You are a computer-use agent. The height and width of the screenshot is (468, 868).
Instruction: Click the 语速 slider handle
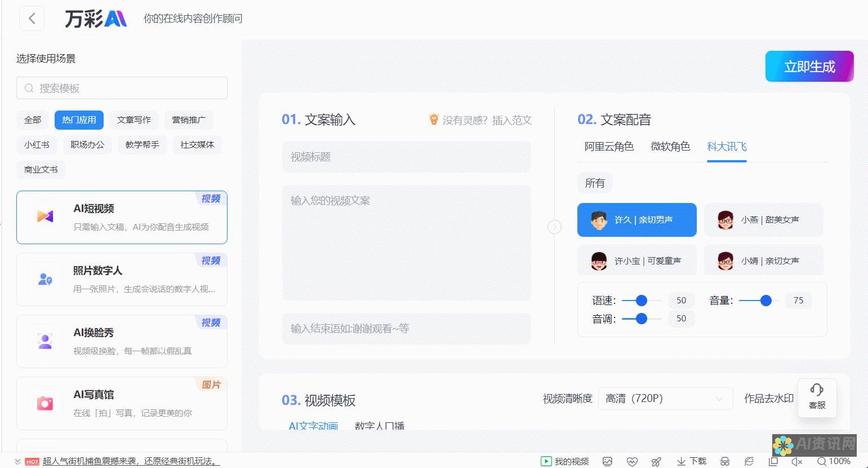tap(641, 301)
